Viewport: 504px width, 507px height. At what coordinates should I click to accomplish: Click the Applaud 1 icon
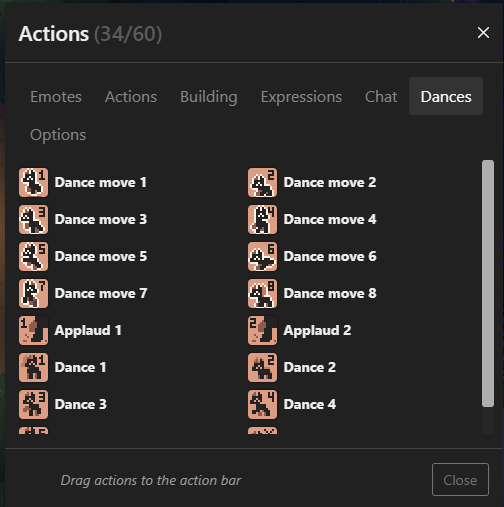pos(33,330)
